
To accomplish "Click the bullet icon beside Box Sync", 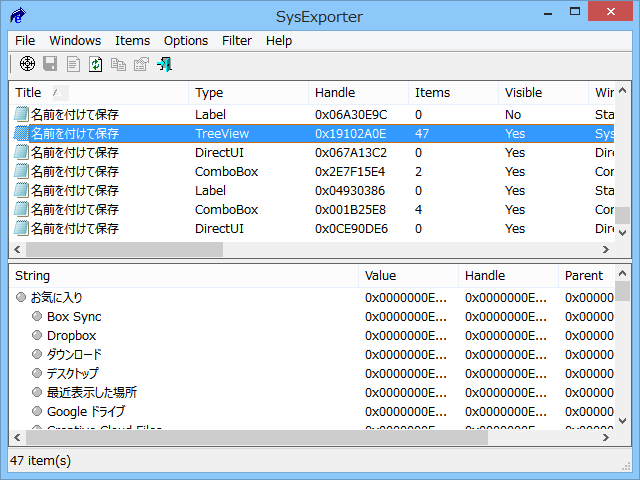I will pyautogui.click(x=37, y=316).
